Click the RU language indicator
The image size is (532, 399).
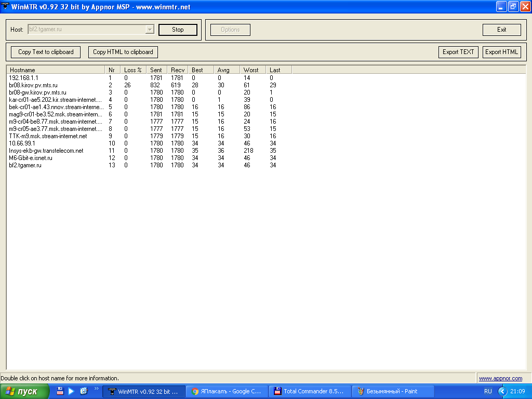pos(488,391)
